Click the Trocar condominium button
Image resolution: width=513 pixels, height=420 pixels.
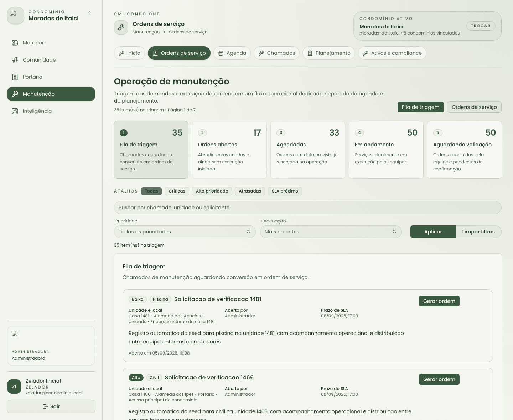pos(481,26)
